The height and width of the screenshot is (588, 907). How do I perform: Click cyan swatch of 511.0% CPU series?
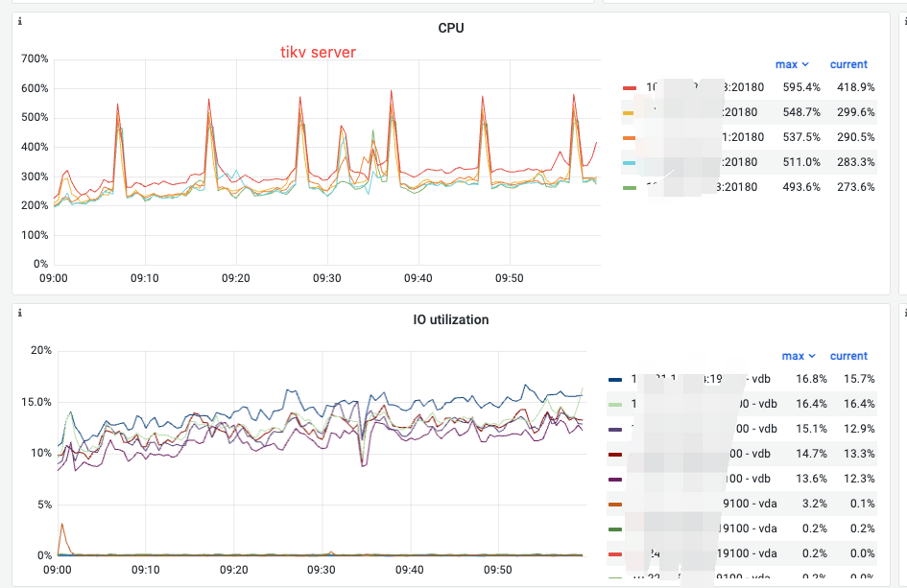629,163
